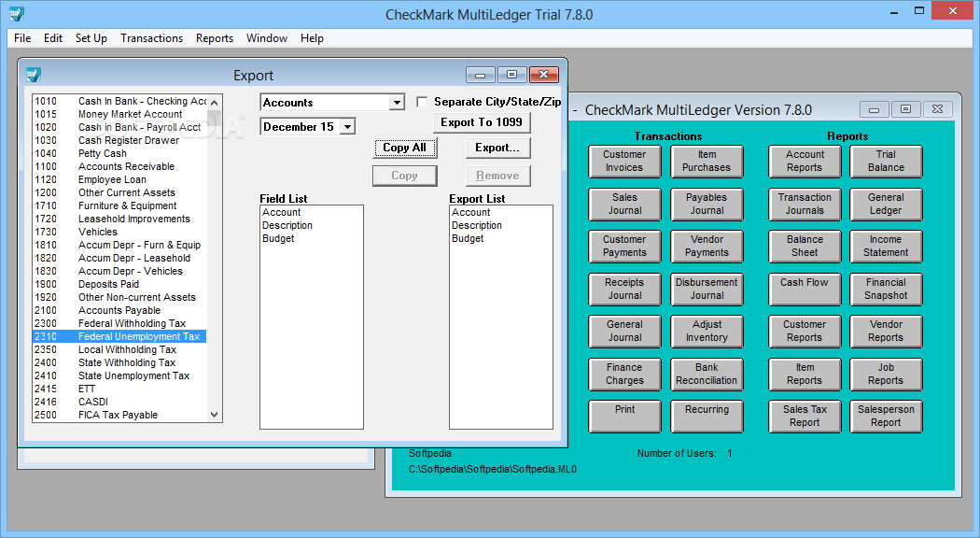Select account 1010 Cash In Bank - Checking

(119, 102)
